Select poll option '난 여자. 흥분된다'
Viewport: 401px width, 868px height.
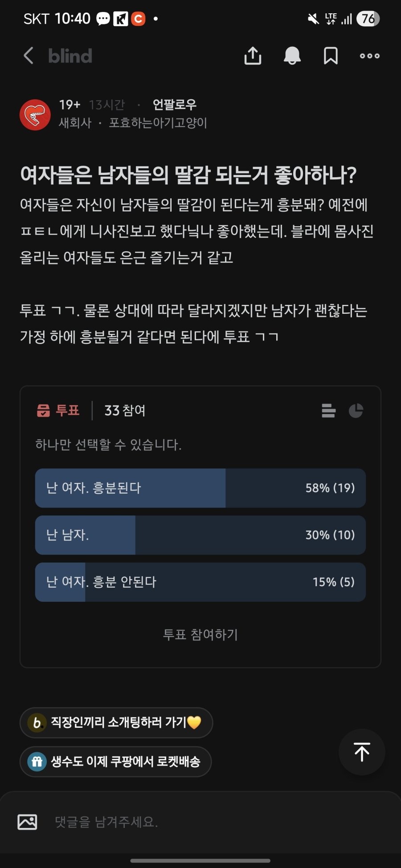pyautogui.click(x=200, y=488)
